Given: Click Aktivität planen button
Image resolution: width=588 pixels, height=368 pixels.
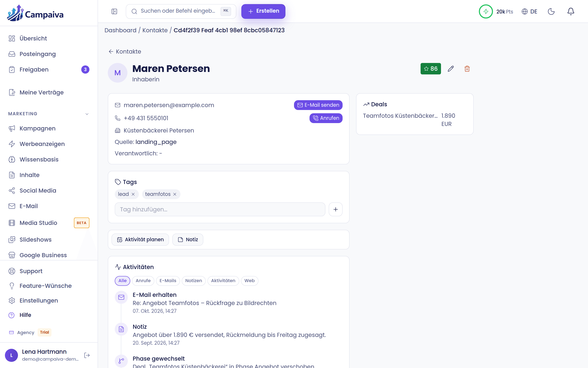Looking at the screenshot, I should pos(140,239).
